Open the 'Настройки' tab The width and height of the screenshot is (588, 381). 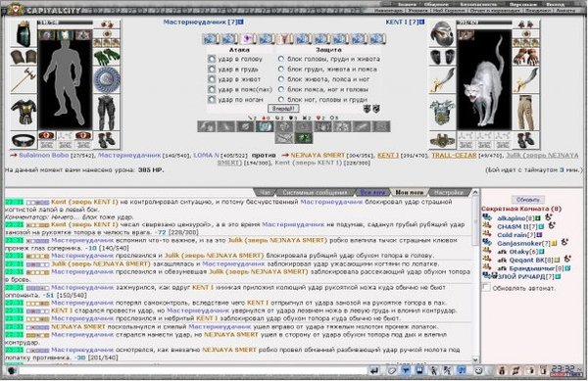pos(449,193)
